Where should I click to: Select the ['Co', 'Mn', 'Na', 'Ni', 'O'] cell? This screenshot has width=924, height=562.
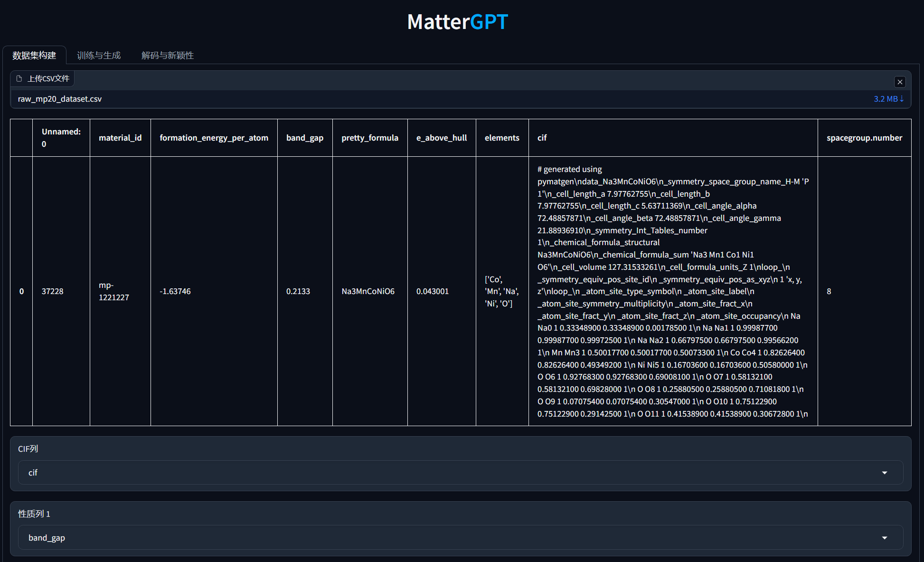pyautogui.click(x=502, y=291)
